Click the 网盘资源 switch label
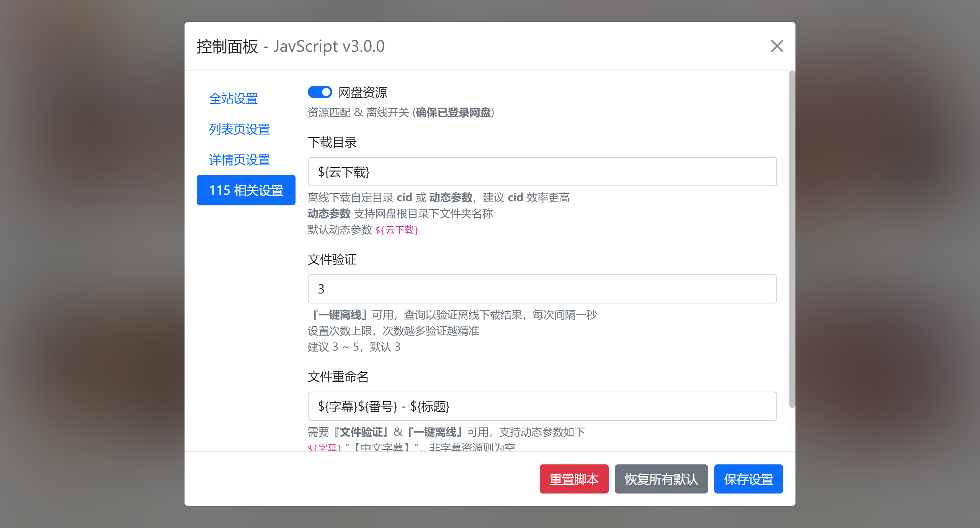Screen dimensions: 980x528 [363, 92]
